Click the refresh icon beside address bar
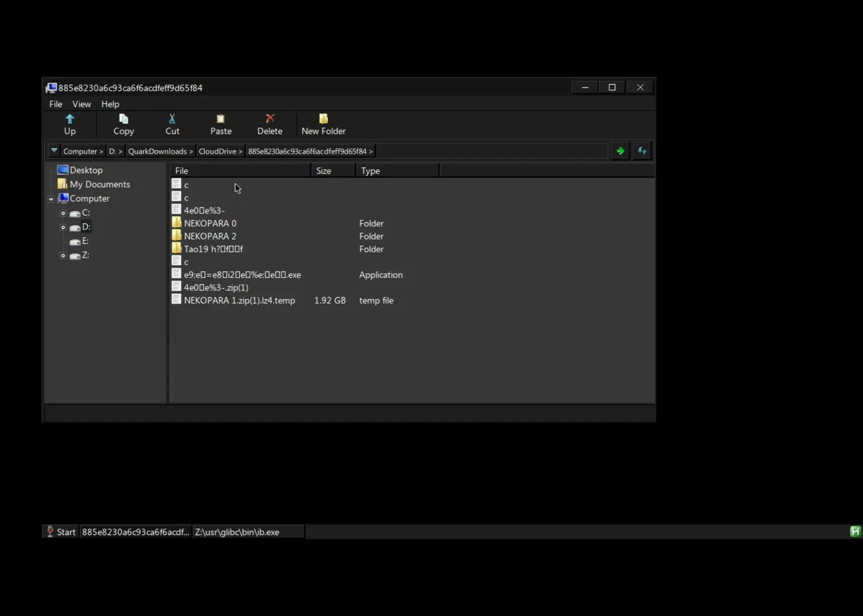The height and width of the screenshot is (616, 863). (x=642, y=151)
